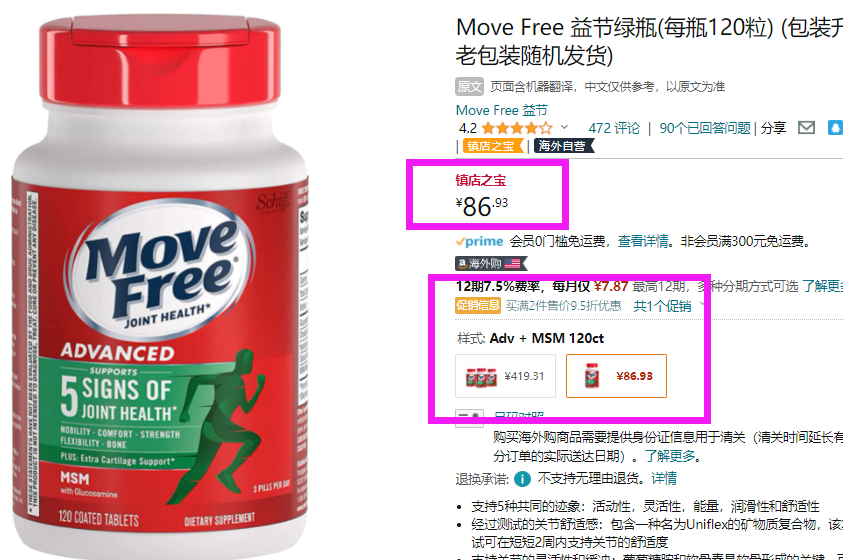Click the blue info icon beside 退换承诺

(x=522, y=478)
